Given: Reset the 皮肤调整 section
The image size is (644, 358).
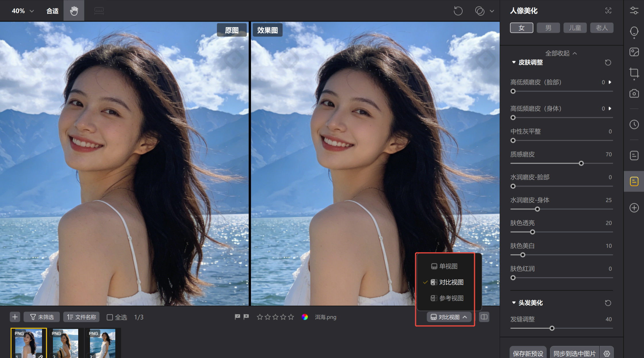Looking at the screenshot, I should 608,62.
